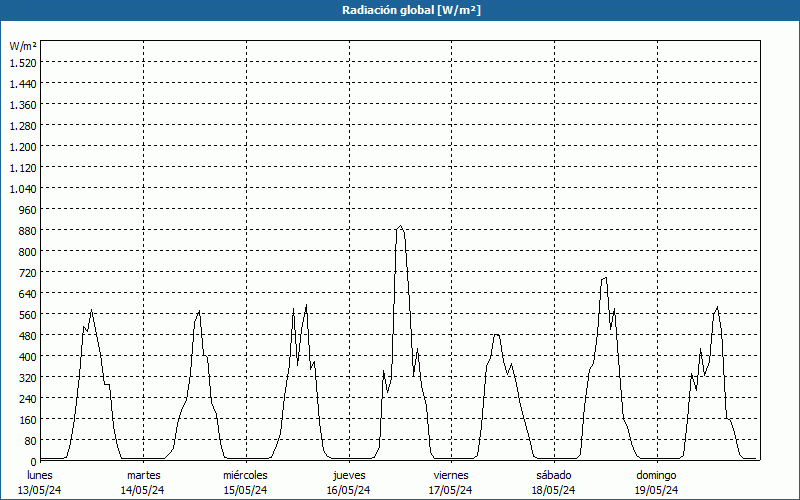The width and height of the screenshot is (800, 500).
Task: Click the 18/05/24 date label
Action: pos(554,490)
